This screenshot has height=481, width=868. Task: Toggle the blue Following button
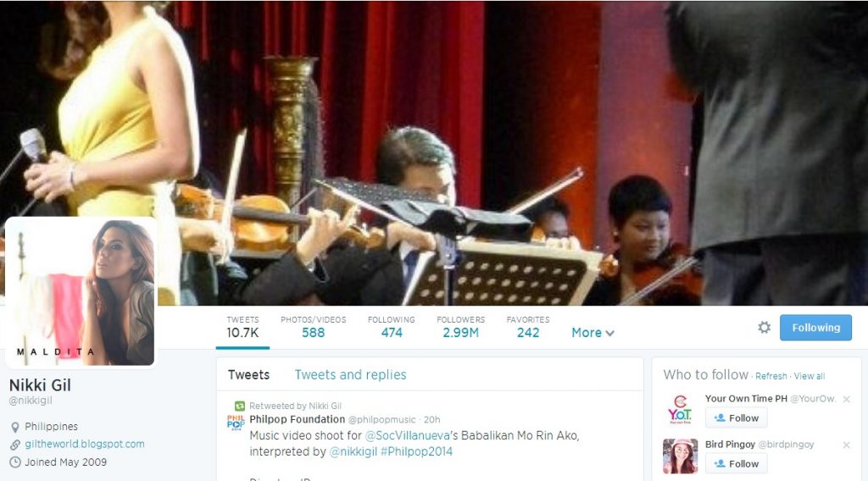815,328
